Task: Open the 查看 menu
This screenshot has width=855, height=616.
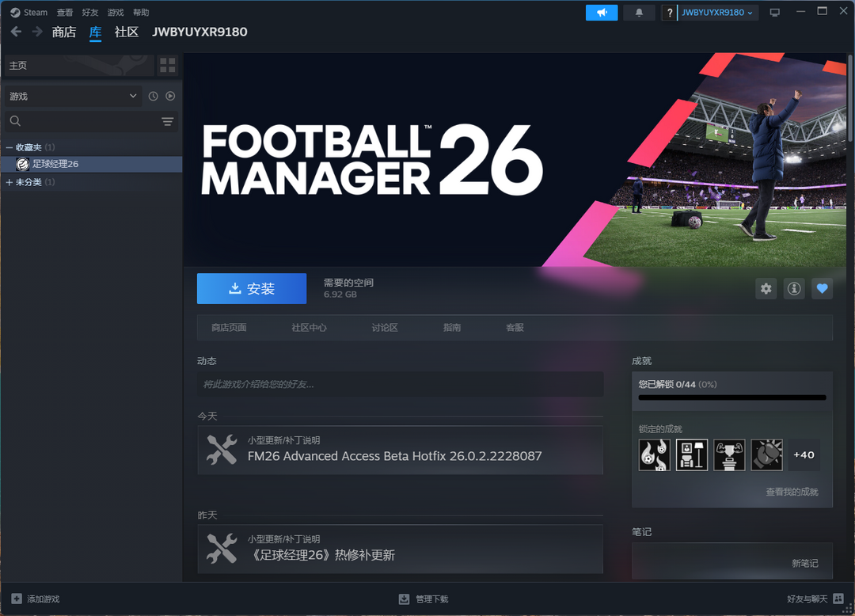Action: pyautogui.click(x=65, y=13)
